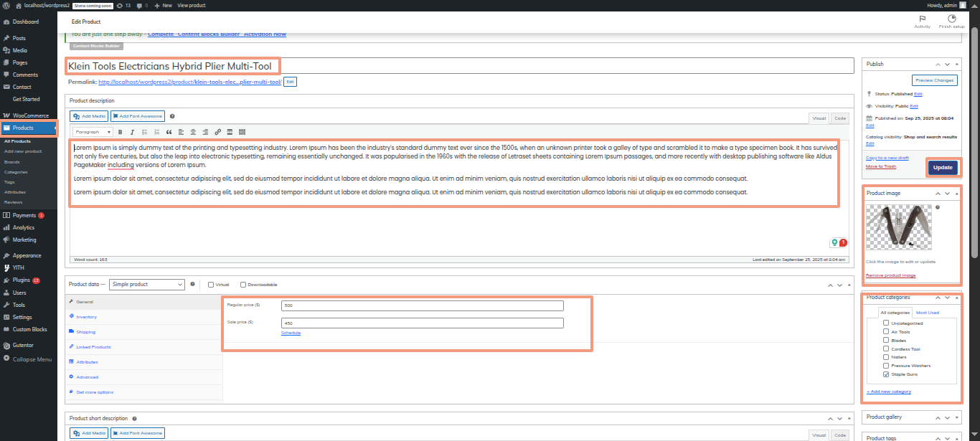
Task: Move the Publish panel down
Action: pos(948,65)
